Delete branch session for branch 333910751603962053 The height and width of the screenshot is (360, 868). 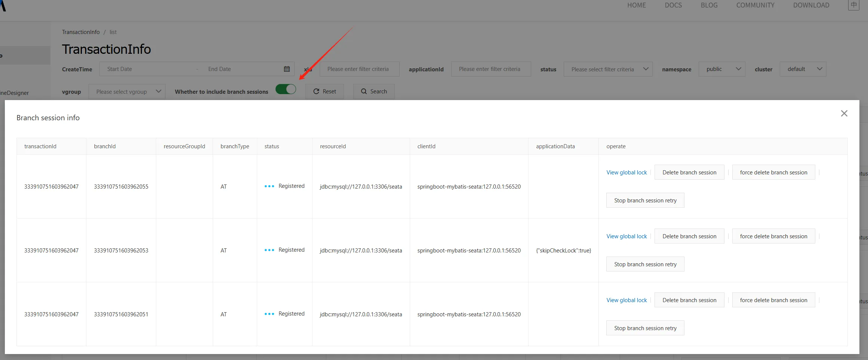point(689,236)
